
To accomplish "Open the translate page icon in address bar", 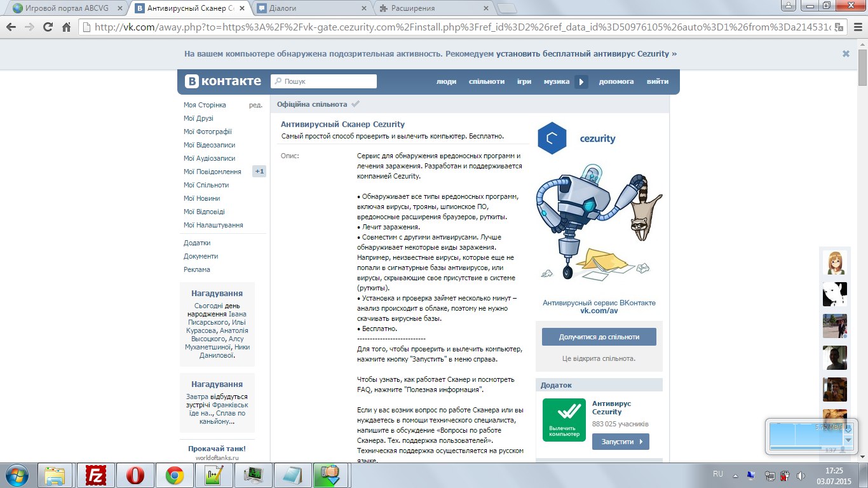I will [839, 27].
